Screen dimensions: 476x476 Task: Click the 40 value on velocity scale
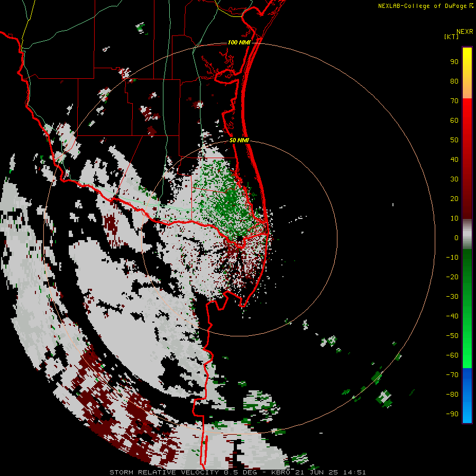click(x=454, y=160)
